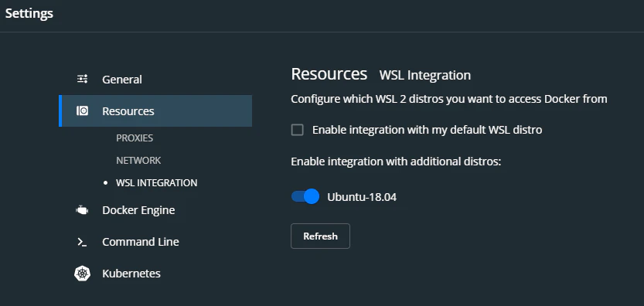Open the NETWORK sub-section

click(x=138, y=160)
